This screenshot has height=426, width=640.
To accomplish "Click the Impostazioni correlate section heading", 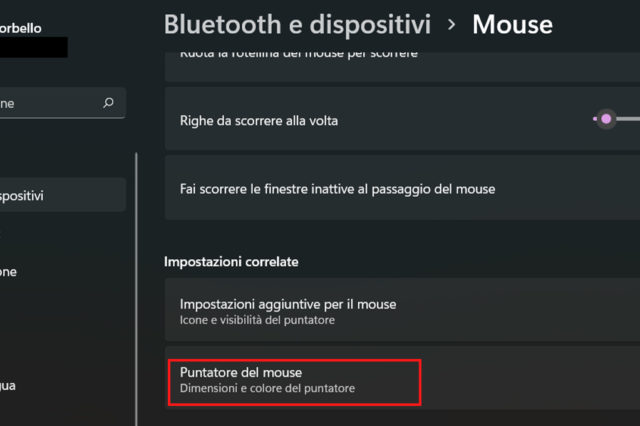I will (x=232, y=261).
